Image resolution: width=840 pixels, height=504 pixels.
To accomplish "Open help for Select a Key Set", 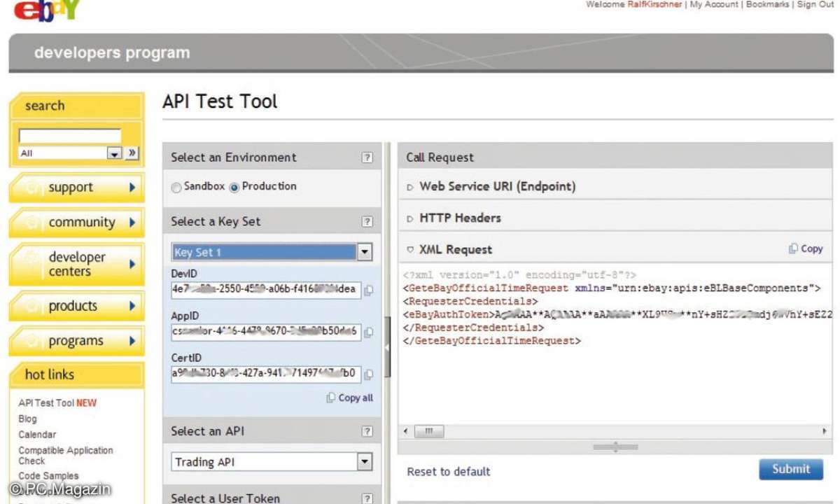I will pyautogui.click(x=367, y=222).
